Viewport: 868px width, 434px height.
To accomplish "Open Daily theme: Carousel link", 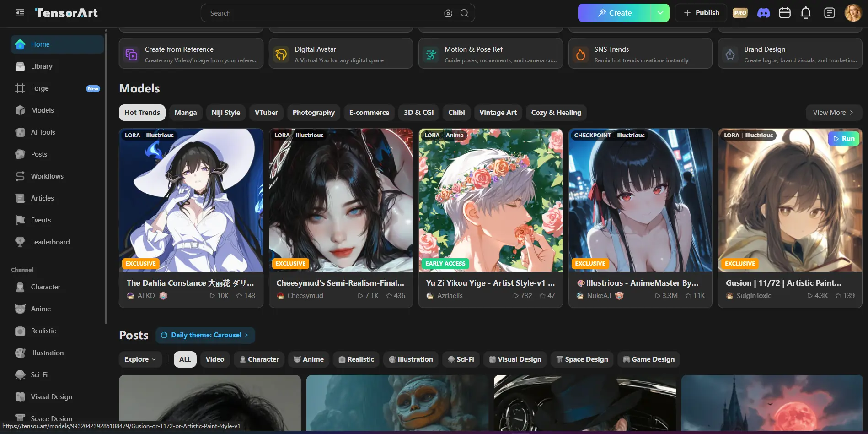I will (205, 335).
